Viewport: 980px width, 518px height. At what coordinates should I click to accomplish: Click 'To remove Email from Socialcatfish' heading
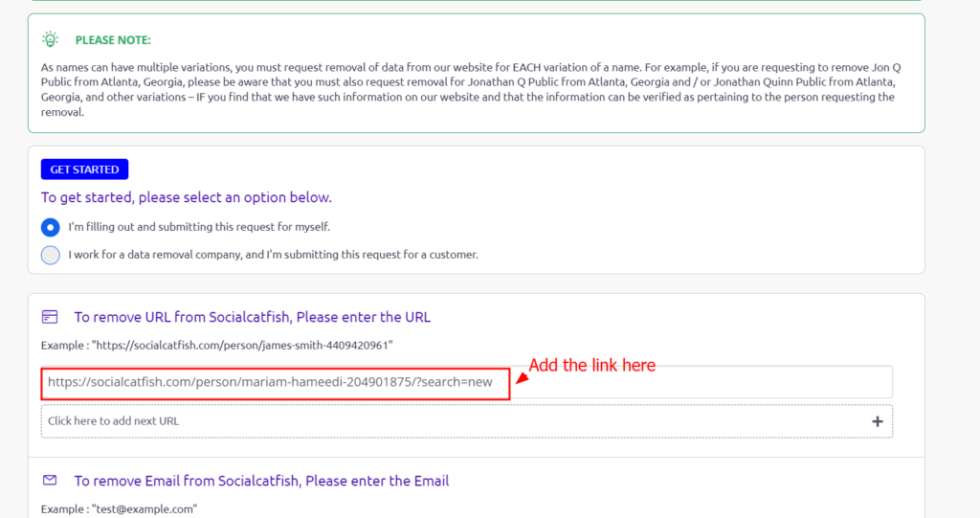click(x=262, y=481)
